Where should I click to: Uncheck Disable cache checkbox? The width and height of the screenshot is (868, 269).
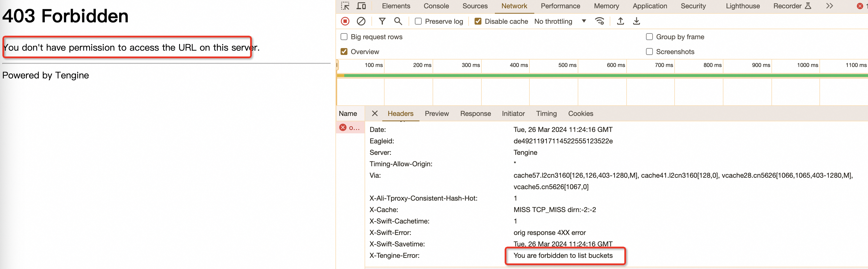tap(478, 21)
